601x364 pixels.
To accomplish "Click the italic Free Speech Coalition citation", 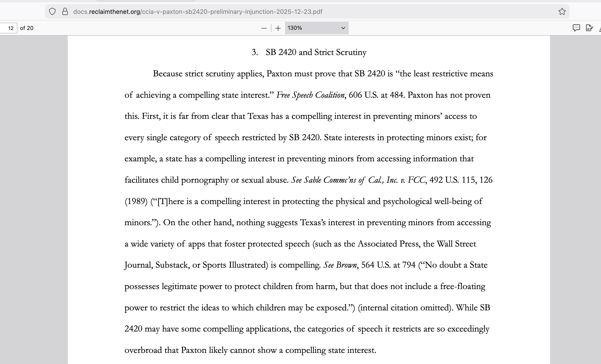I will tap(310, 95).
